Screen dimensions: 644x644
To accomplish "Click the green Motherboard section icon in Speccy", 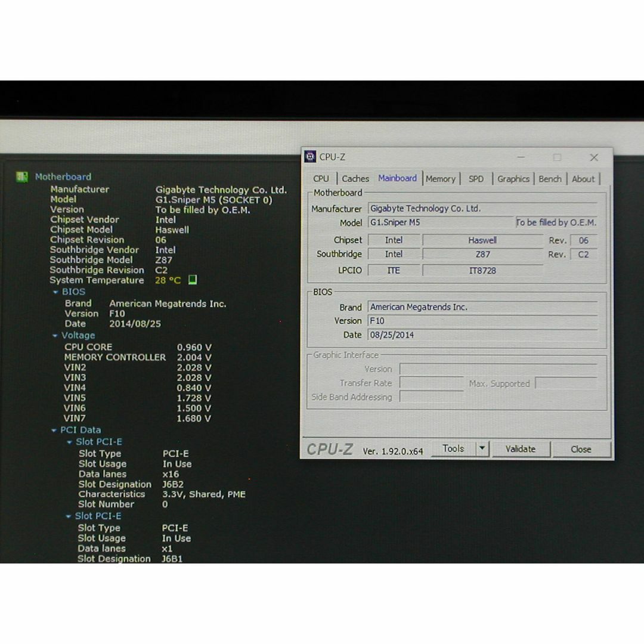I will click(x=22, y=177).
